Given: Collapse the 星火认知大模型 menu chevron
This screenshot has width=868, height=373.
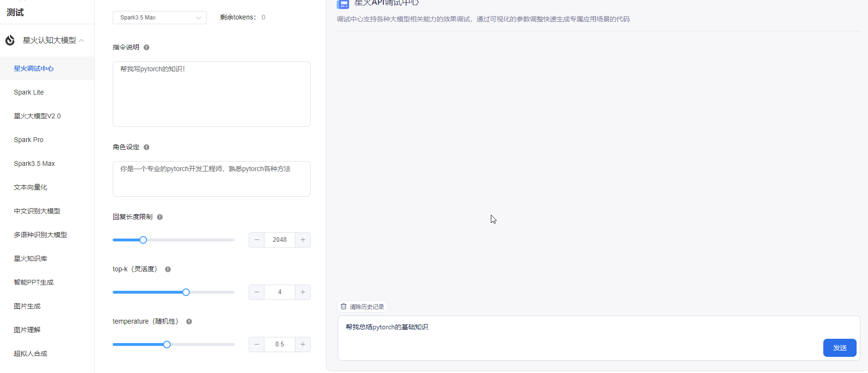Looking at the screenshot, I should 82,40.
